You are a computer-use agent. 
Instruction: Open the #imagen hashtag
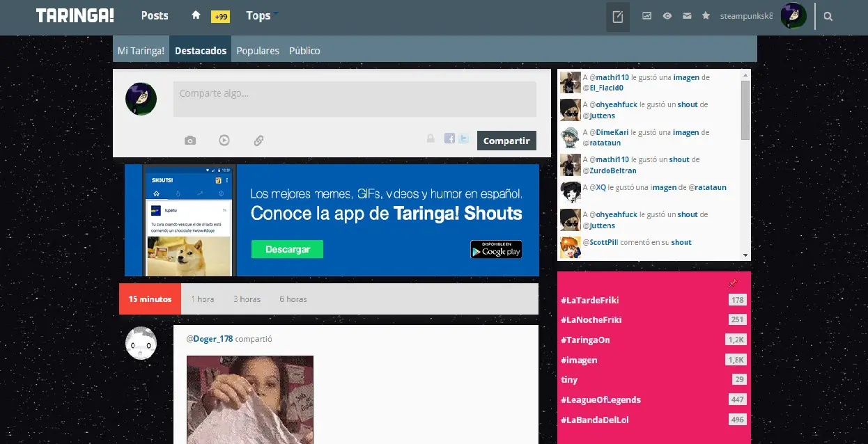click(x=579, y=360)
